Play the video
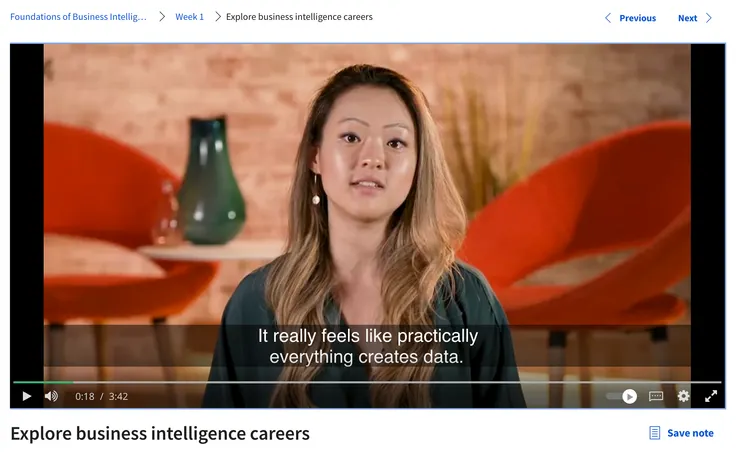Image resolution: width=740 pixels, height=452 pixels. pyautogui.click(x=27, y=396)
